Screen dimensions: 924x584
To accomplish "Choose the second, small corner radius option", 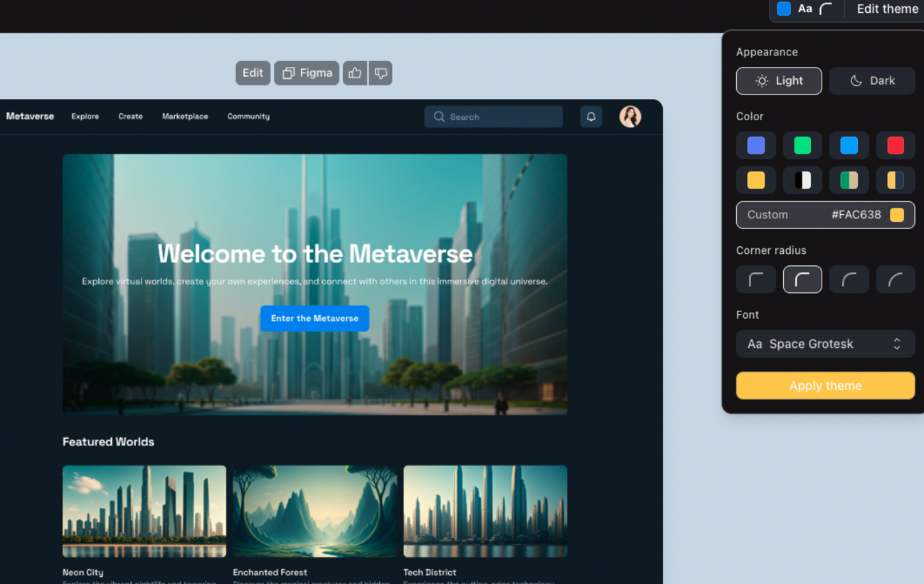I will 802,280.
